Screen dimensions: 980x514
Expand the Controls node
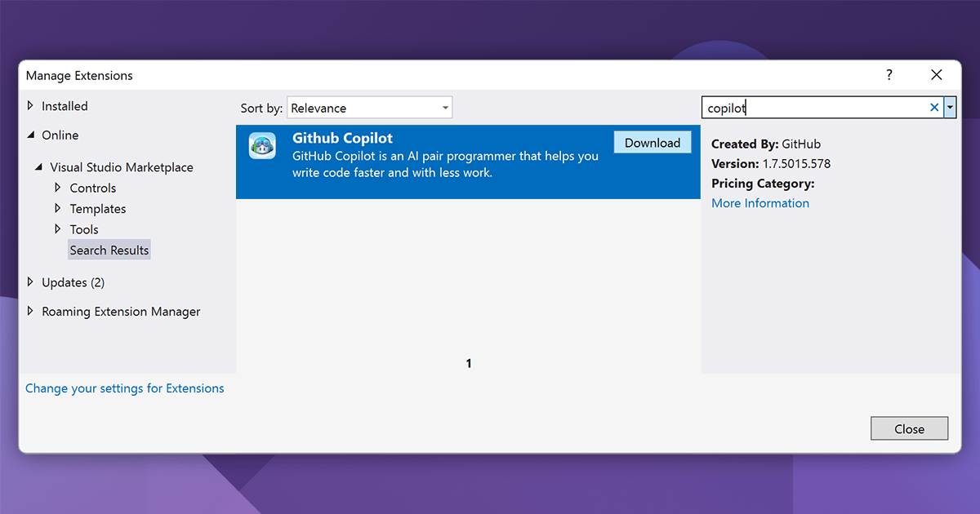point(58,188)
